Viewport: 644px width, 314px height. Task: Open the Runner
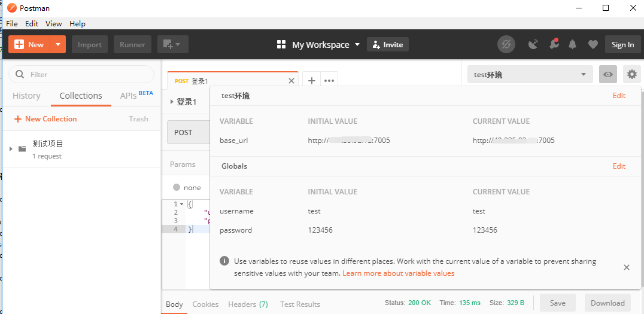coord(132,44)
